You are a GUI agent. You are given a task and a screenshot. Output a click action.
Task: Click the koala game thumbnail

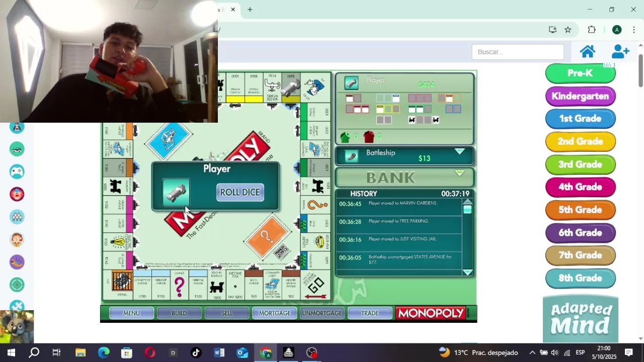(17, 327)
